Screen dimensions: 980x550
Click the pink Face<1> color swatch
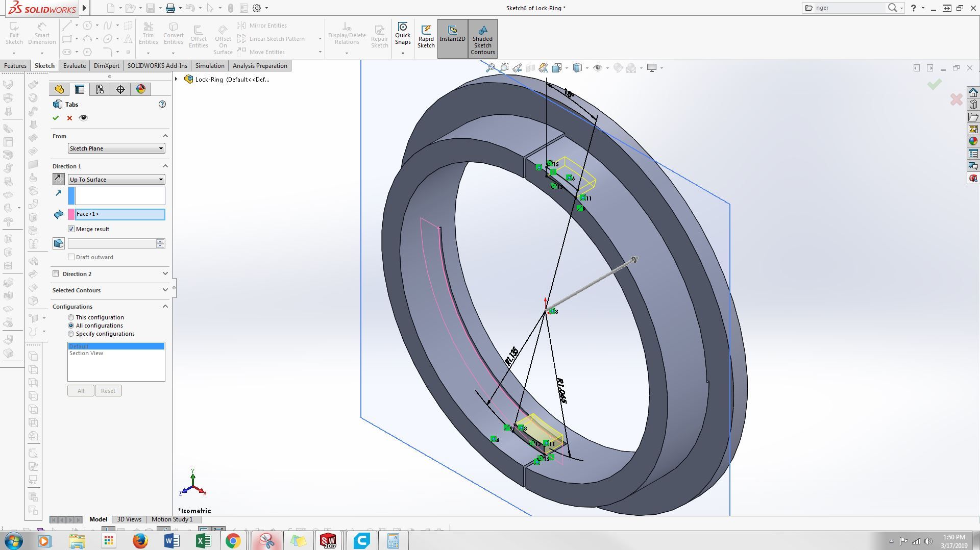(x=71, y=214)
